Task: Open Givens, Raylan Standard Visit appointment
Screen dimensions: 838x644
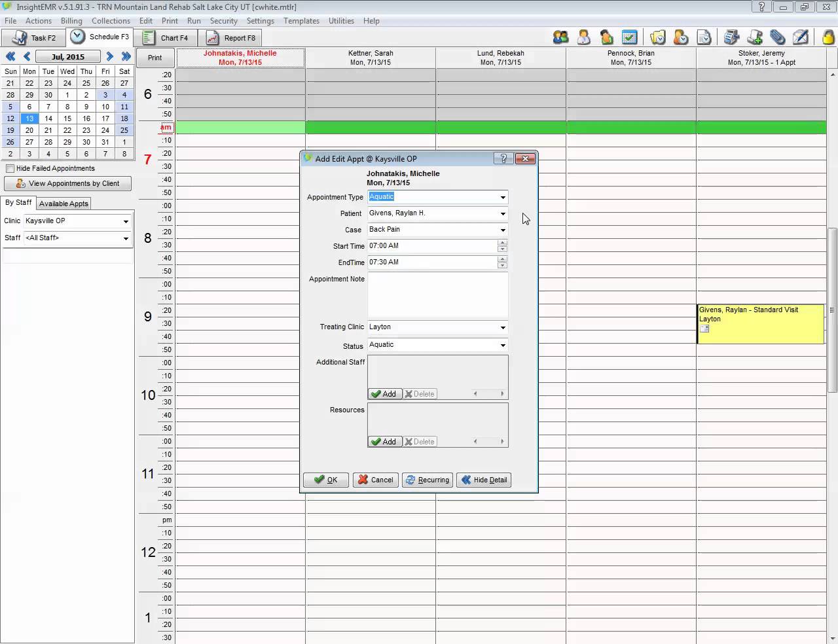Action: pos(760,324)
